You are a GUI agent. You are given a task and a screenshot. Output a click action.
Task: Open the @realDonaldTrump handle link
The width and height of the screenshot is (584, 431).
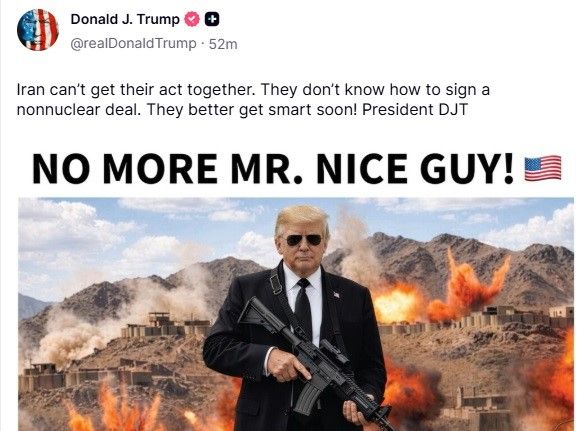tap(133, 44)
